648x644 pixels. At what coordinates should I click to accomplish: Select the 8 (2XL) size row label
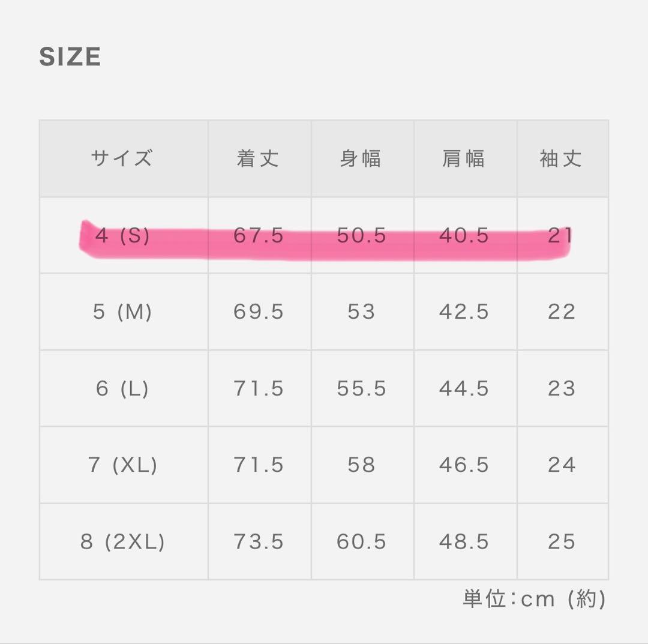[x=122, y=542]
